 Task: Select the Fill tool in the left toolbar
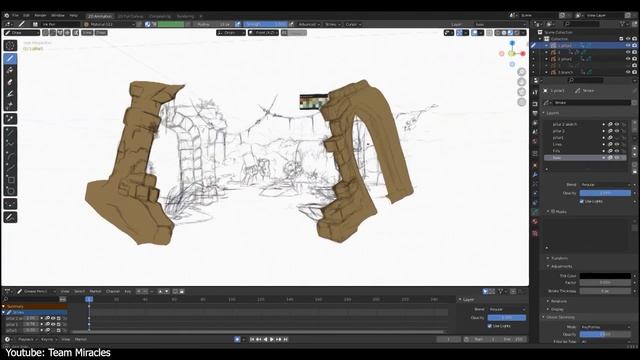(x=10, y=70)
